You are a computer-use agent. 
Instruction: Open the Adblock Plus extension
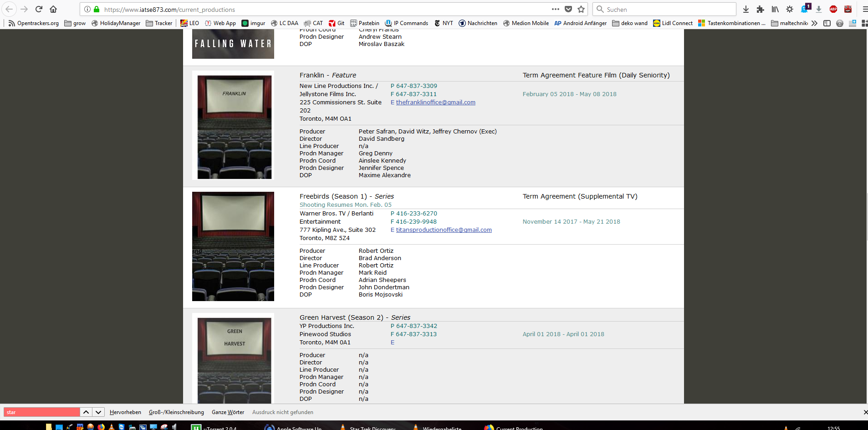pos(833,9)
